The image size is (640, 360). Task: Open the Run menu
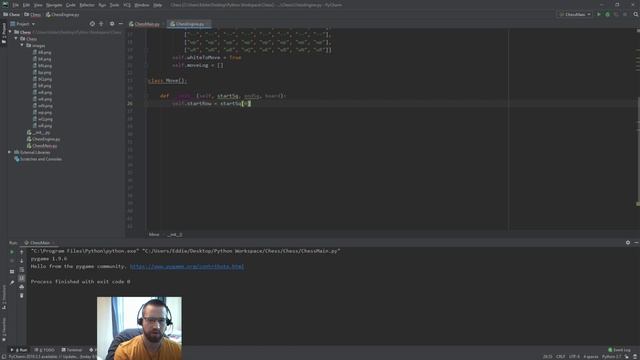[x=102, y=5]
